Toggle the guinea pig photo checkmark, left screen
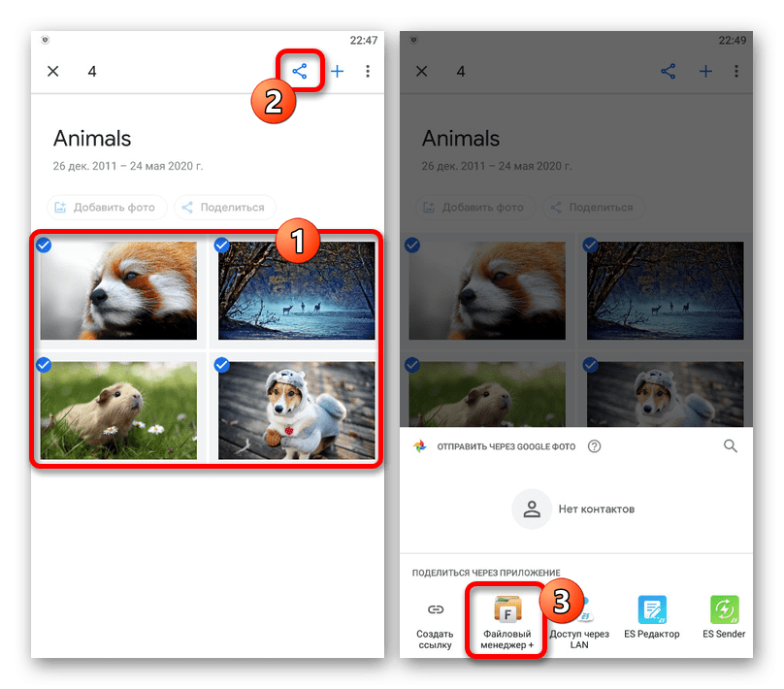This screenshot has width=784, height=689. point(44,365)
